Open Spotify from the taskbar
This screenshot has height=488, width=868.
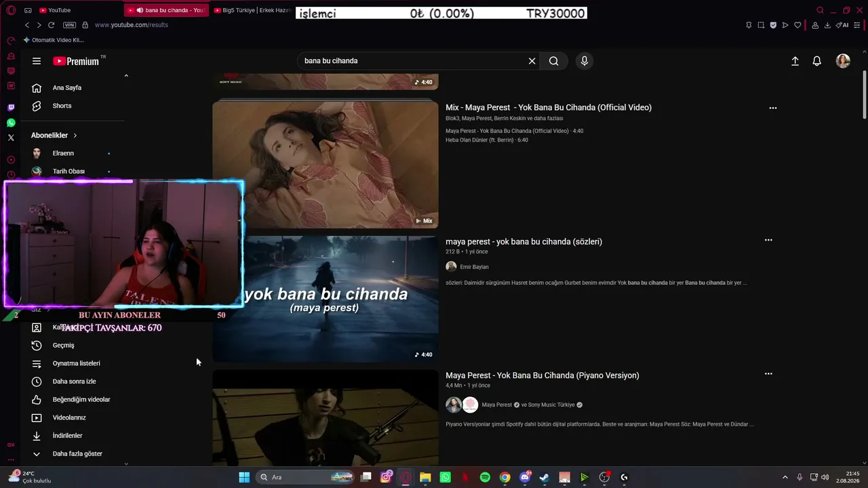point(485,477)
